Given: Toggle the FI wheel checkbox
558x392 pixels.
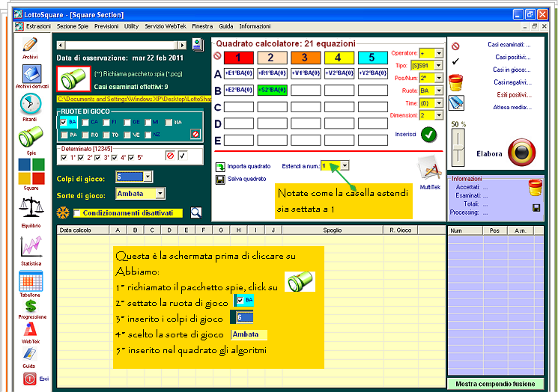Looking at the screenshot, I should tap(106, 122).
